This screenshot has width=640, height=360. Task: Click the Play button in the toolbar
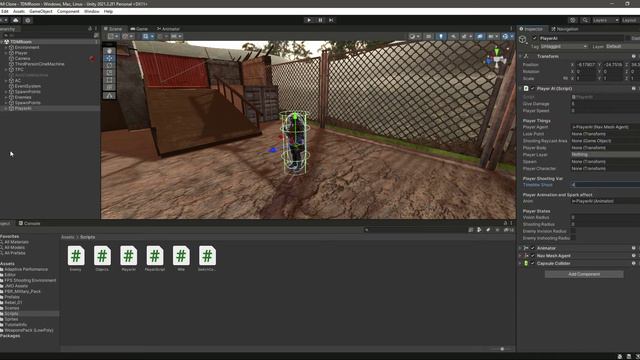tap(309, 20)
